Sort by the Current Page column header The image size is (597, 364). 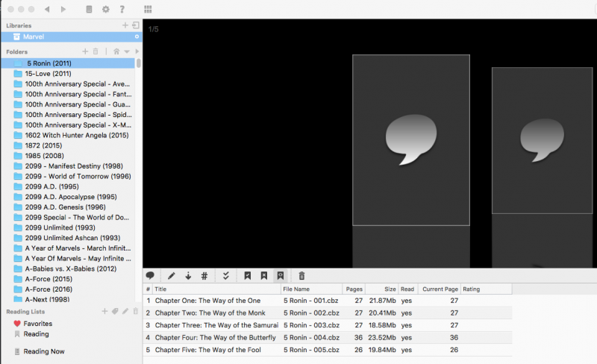tap(440, 289)
